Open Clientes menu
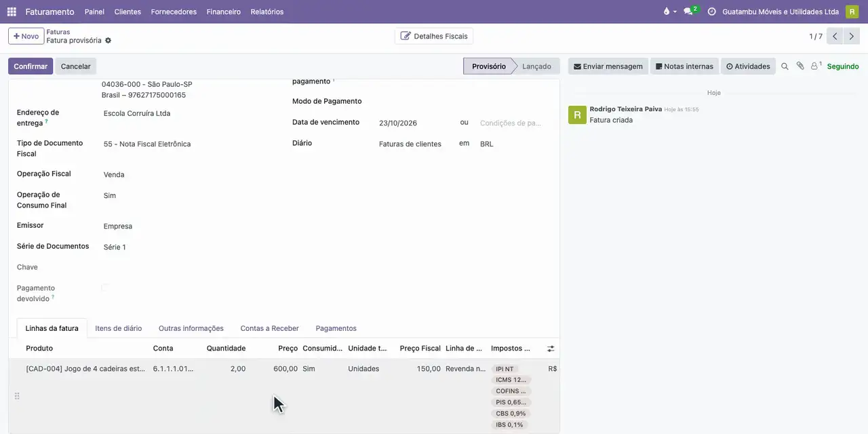This screenshot has height=434, width=868. 127,12
